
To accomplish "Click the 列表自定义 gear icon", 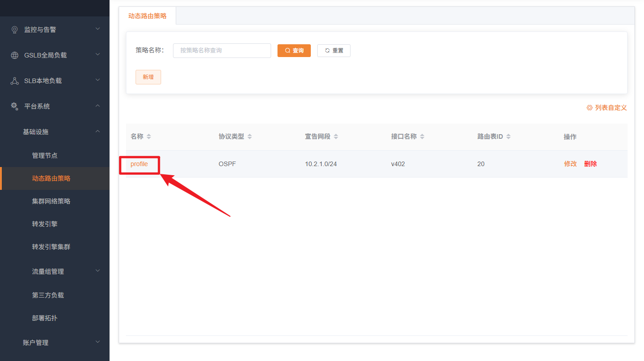I will point(589,108).
